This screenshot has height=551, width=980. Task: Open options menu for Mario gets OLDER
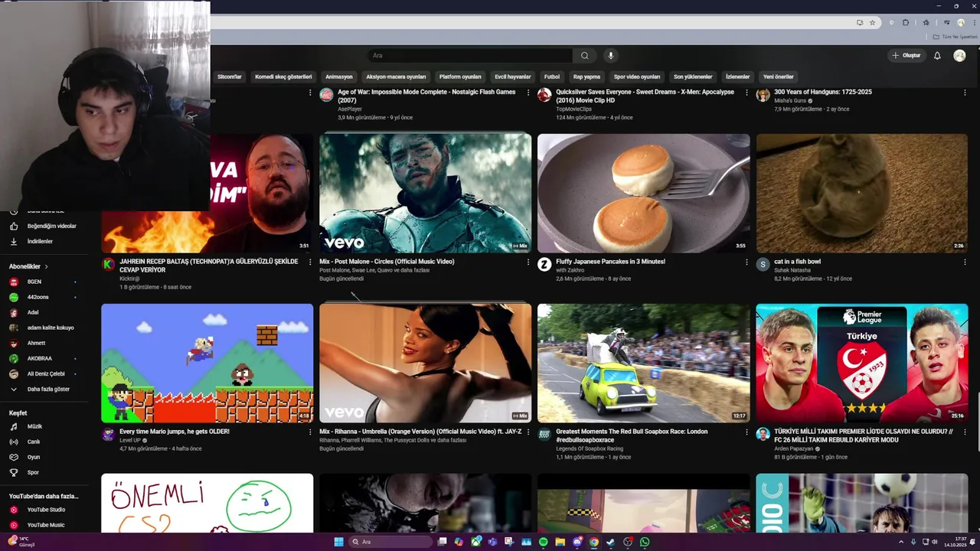tap(310, 432)
